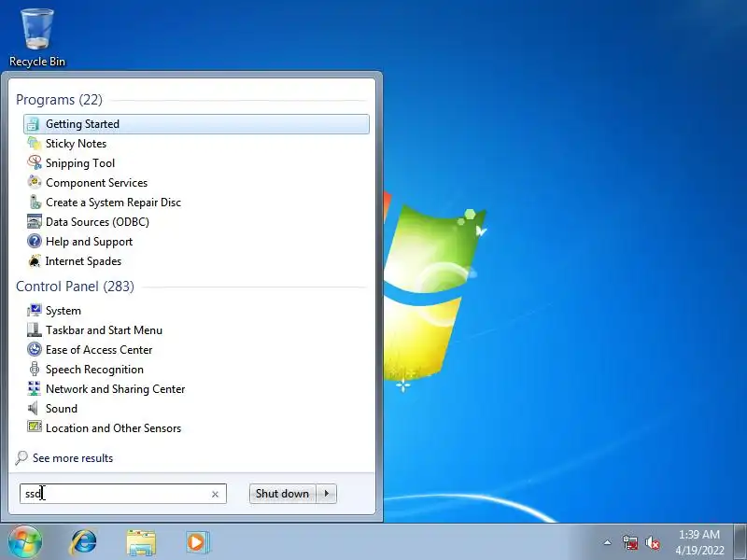Choose the Help and Support label

(x=89, y=241)
